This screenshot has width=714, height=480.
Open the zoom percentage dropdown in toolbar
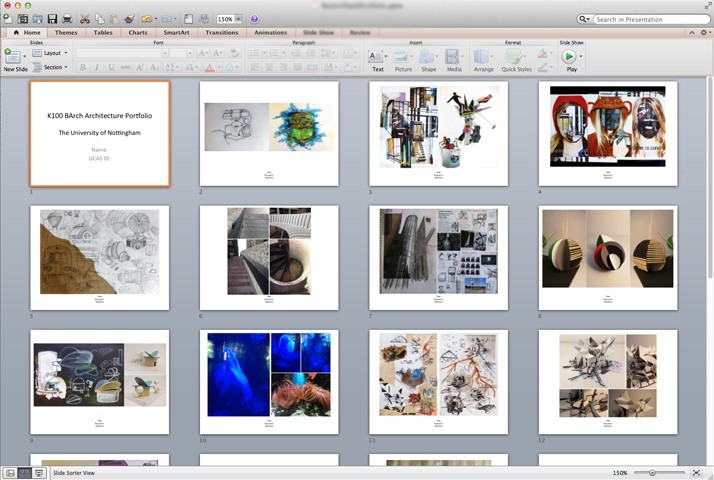tap(238, 19)
